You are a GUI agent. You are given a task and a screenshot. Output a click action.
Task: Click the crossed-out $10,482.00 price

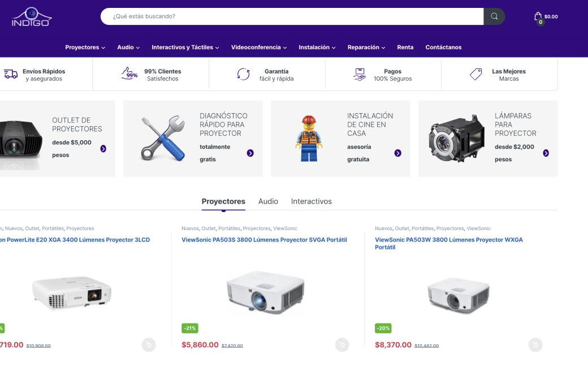tap(426, 346)
